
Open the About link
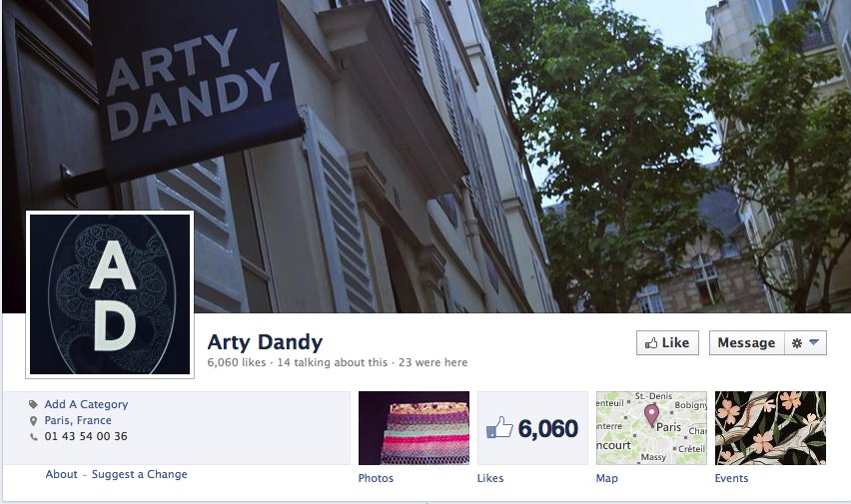coord(61,474)
